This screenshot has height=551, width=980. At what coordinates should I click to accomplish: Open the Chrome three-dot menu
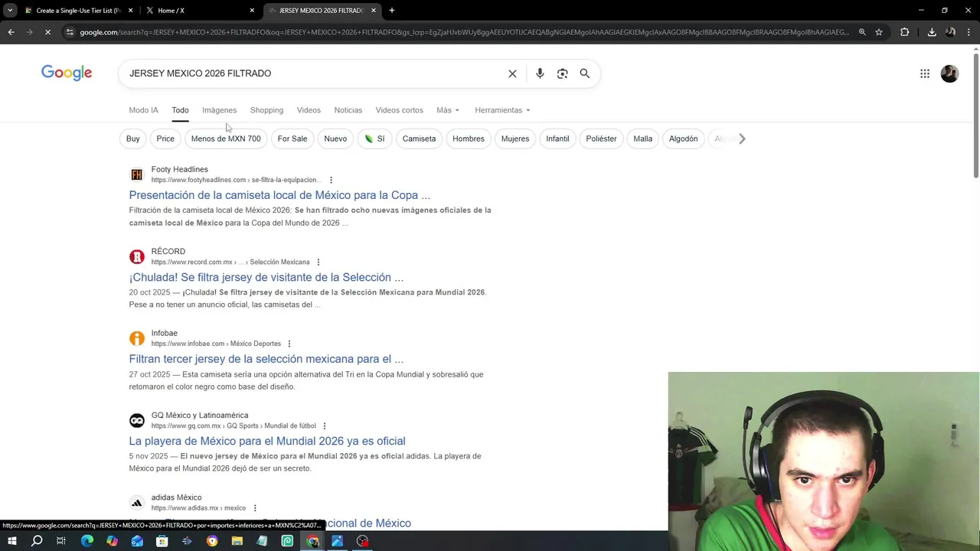(969, 32)
